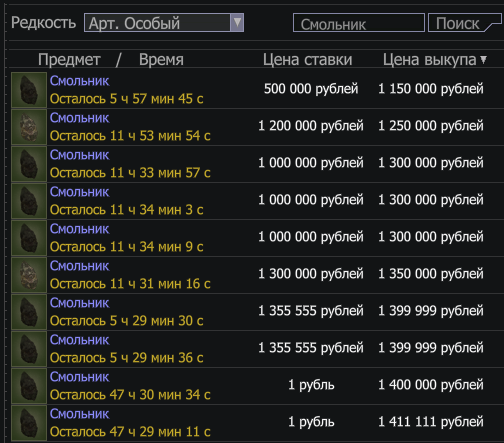Open the Редкость dropdown arrow
This screenshot has height=443, width=504.
tap(237, 23)
